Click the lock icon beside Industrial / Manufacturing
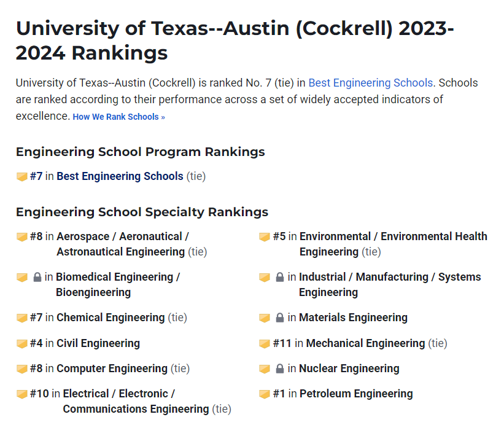The width and height of the screenshot is (504, 425). [280, 278]
